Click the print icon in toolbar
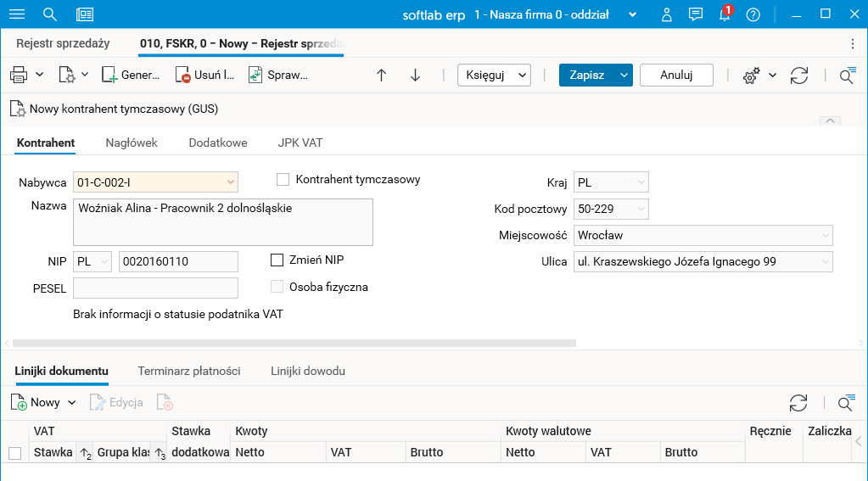Screen dimensions: 868x481 20,75
